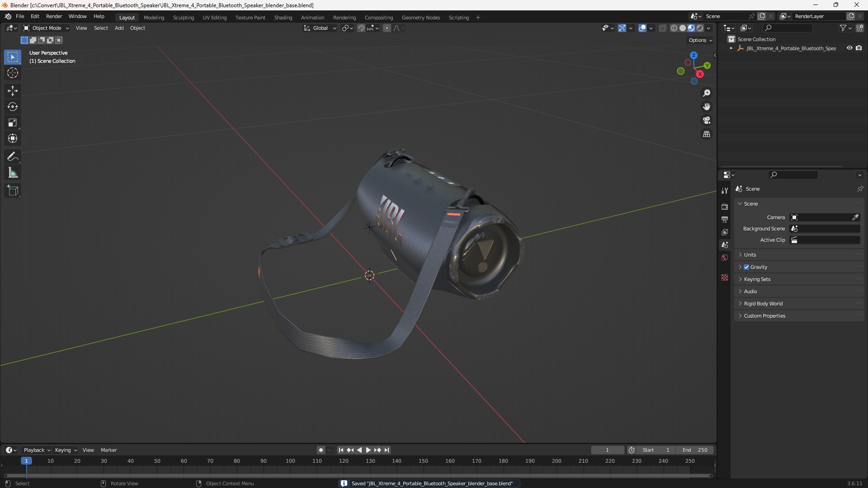The image size is (868, 488).
Task: Activate the Scale tool
Action: (13, 122)
